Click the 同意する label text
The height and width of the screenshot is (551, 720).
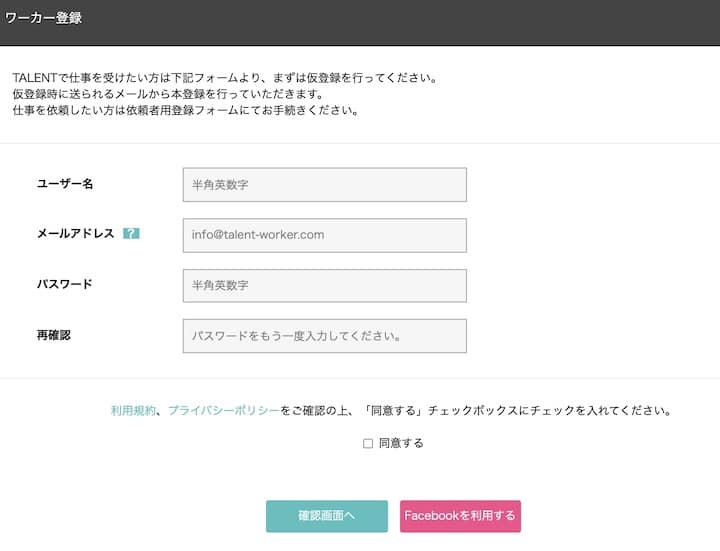[401, 443]
